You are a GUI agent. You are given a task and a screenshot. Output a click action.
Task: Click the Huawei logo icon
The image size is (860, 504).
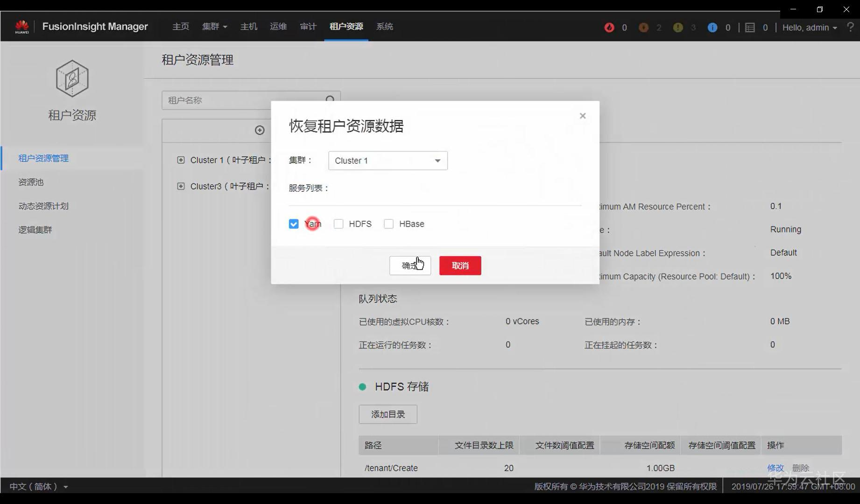pyautogui.click(x=22, y=27)
